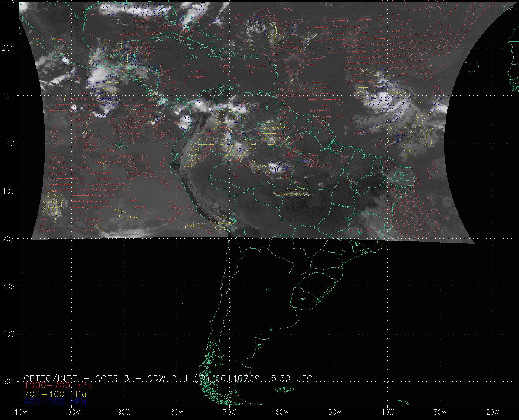Click the 30S latitude label
This screenshot has width=519, height=420.
[x=8, y=286]
